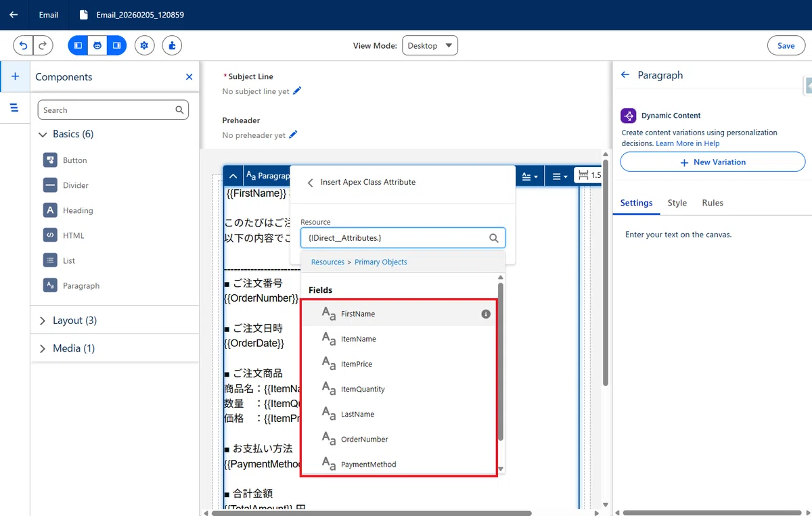The image size is (812, 516).
Task: Open the plus Components sidebar tab
Action: click(x=15, y=76)
